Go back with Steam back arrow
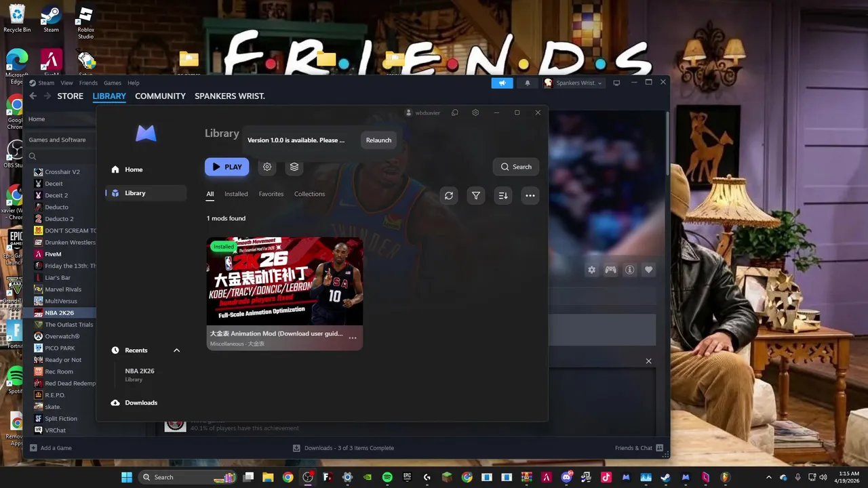Image resolution: width=868 pixels, height=488 pixels. coord(33,96)
